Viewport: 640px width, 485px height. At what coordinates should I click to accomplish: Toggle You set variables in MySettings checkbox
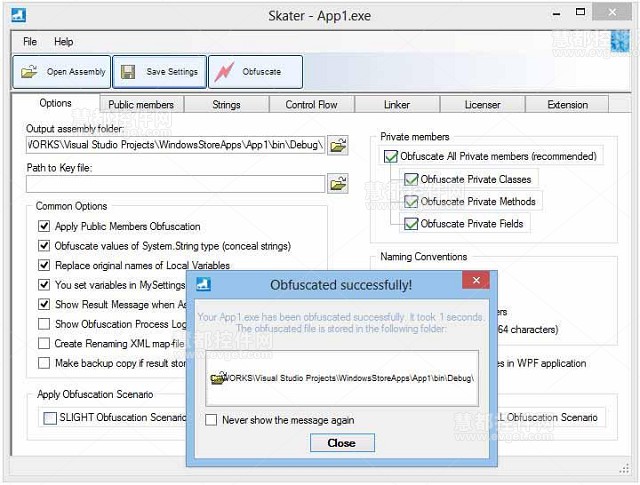pyautogui.click(x=44, y=285)
